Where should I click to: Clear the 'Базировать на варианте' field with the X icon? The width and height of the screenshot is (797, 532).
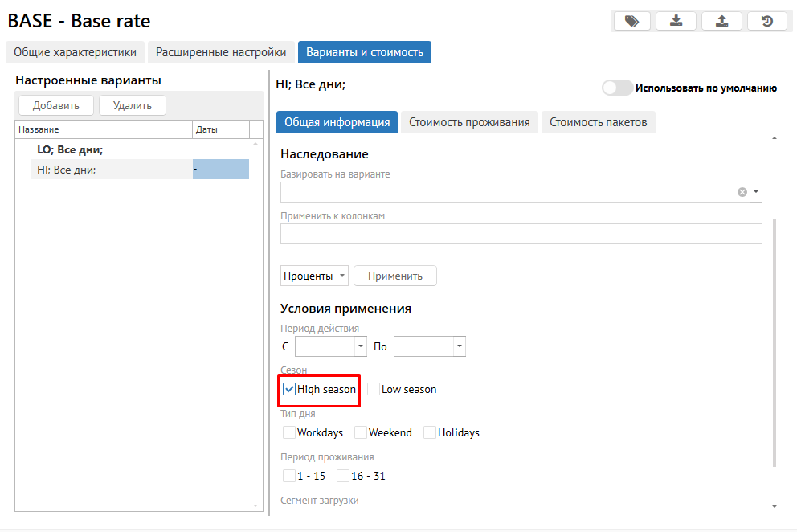click(742, 192)
